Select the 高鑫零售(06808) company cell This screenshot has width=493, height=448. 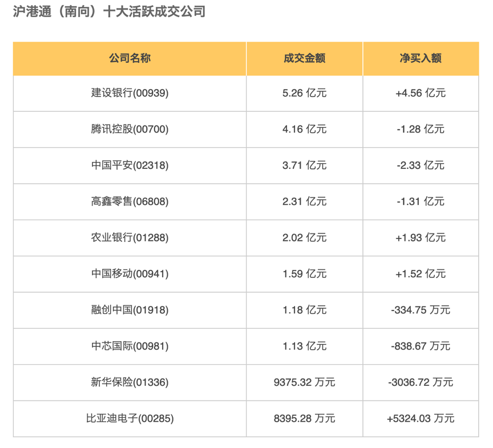pyautogui.click(x=130, y=201)
